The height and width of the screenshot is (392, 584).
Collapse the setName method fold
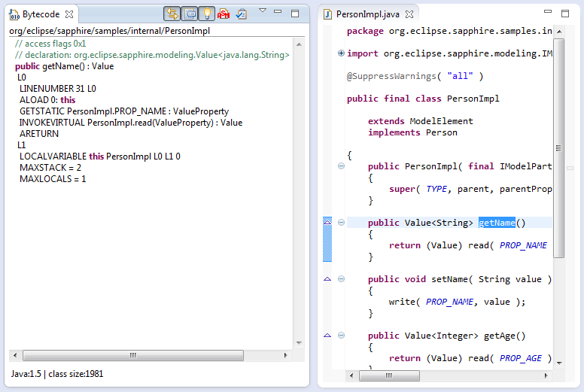[x=341, y=279]
